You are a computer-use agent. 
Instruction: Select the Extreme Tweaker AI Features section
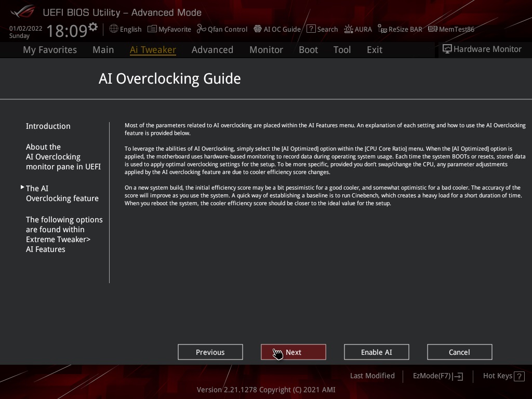point(64,234)
